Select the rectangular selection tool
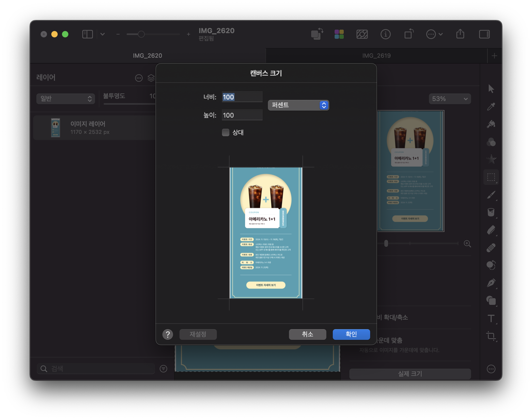 point(491,177)
